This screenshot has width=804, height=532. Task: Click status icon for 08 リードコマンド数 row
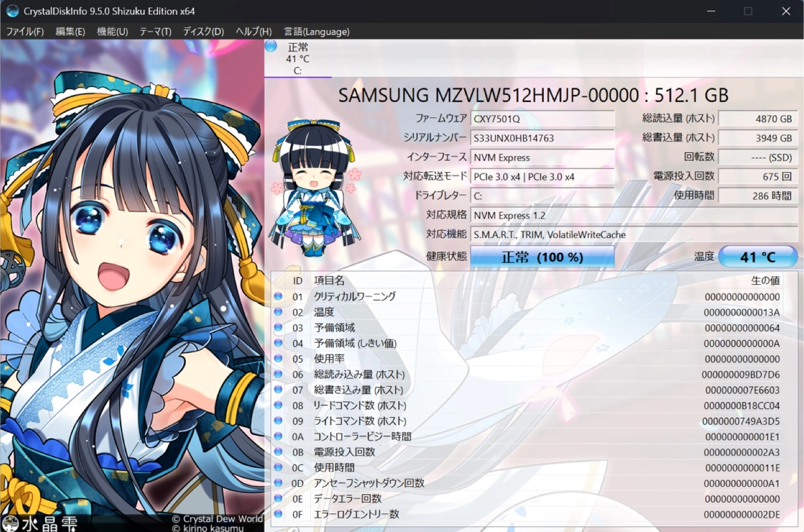[278, 405]
